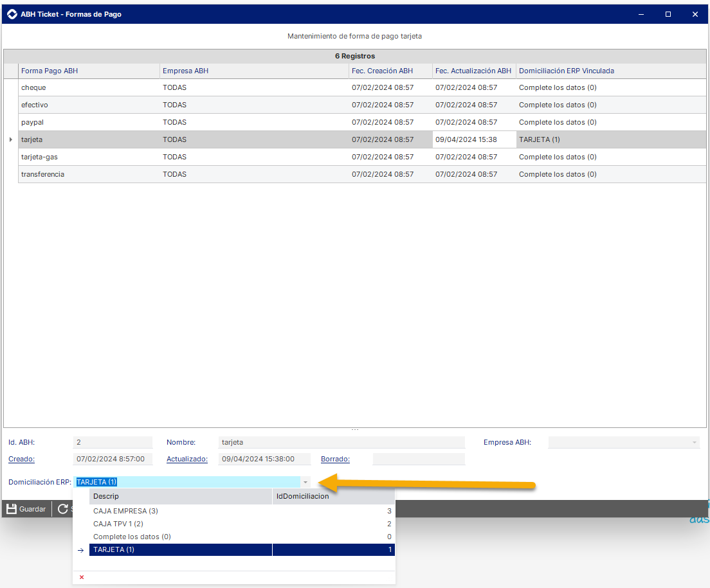The image size is (710, 588).
Task: Select the paypal row
Action: 362,122
